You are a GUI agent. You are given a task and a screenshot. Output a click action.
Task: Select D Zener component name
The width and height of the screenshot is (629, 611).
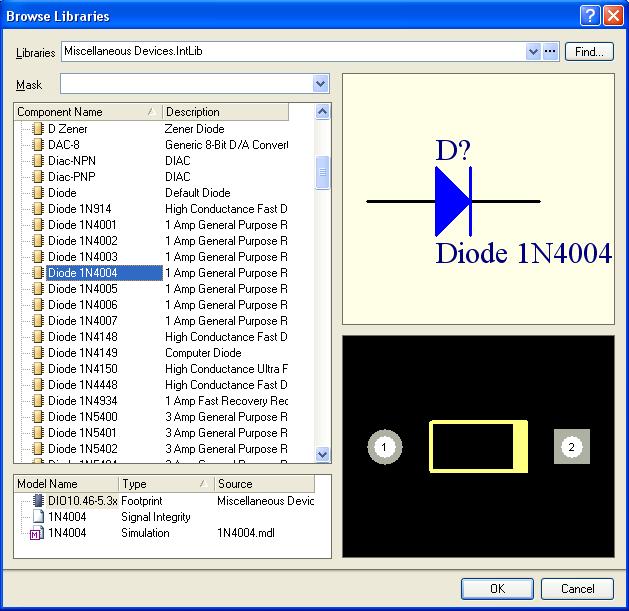point(67,129)
